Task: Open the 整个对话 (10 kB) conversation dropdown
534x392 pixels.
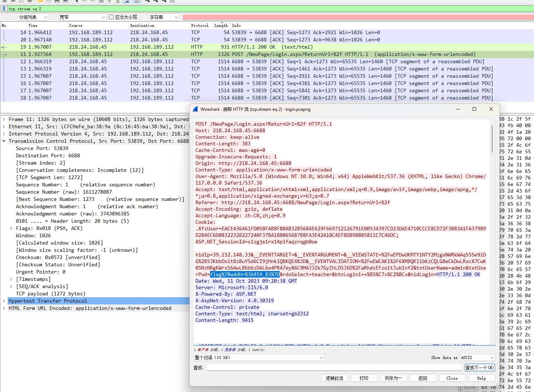Action: pos(259,357)
